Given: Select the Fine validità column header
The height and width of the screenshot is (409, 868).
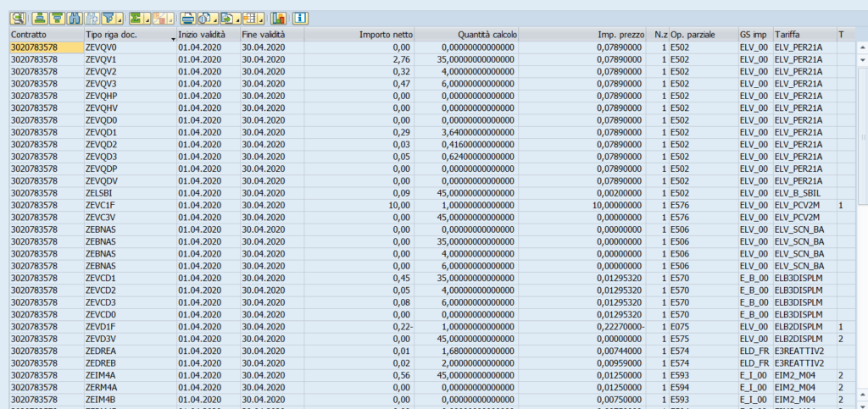Looking at the screenshot, I should pos(272,34).
